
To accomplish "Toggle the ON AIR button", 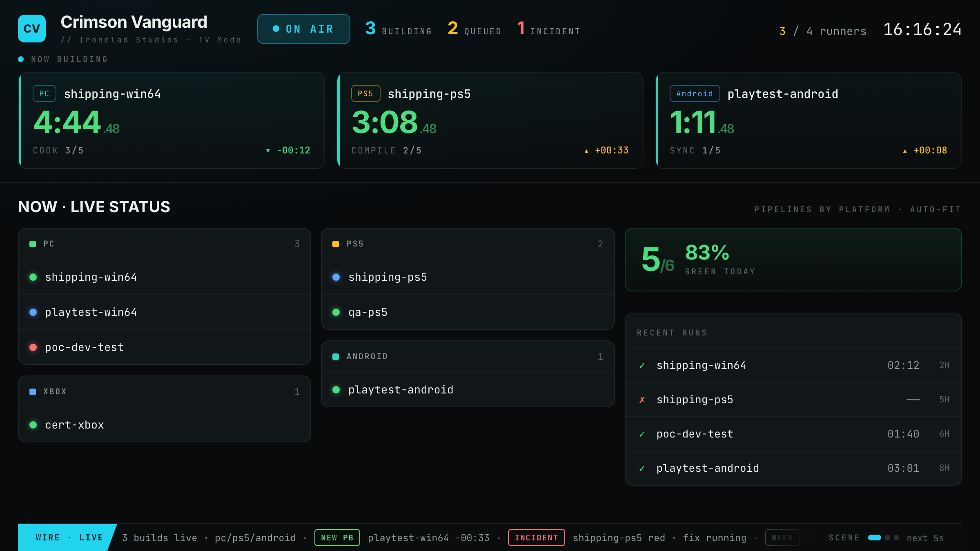I will [303, 29].
